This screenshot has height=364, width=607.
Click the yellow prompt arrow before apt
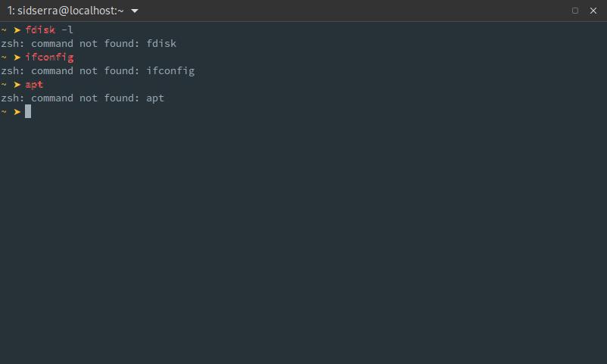17,85
